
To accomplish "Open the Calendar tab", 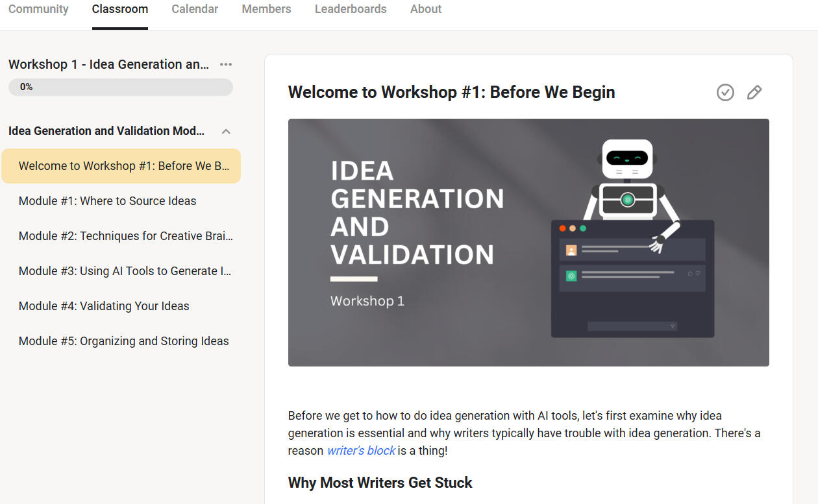I will tap(195, 9).
